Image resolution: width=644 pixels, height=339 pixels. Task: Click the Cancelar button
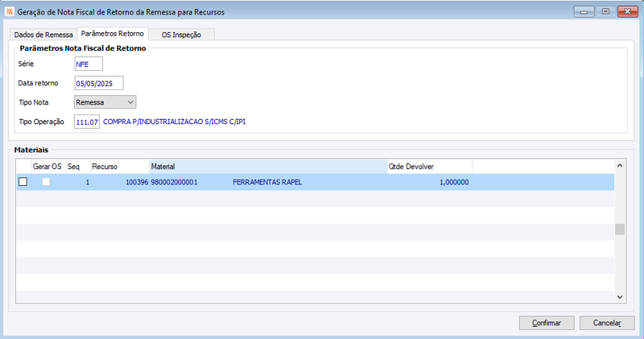(x=607, y=323)
